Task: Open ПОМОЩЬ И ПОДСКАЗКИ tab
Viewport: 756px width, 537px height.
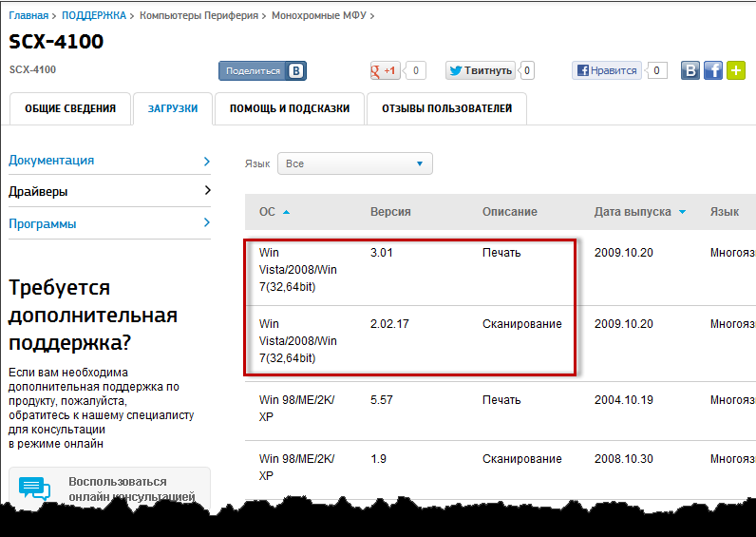Action: [290, 108]
